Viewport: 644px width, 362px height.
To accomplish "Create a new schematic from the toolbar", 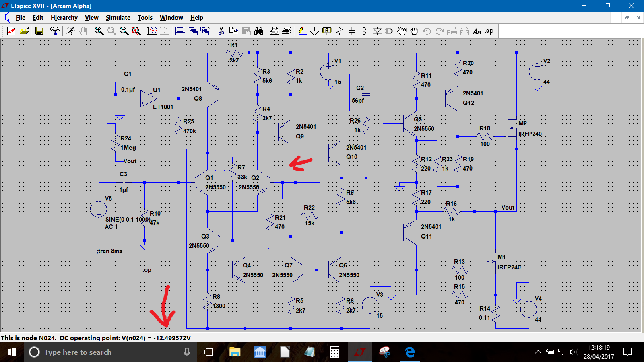I will tap(11, 31).
